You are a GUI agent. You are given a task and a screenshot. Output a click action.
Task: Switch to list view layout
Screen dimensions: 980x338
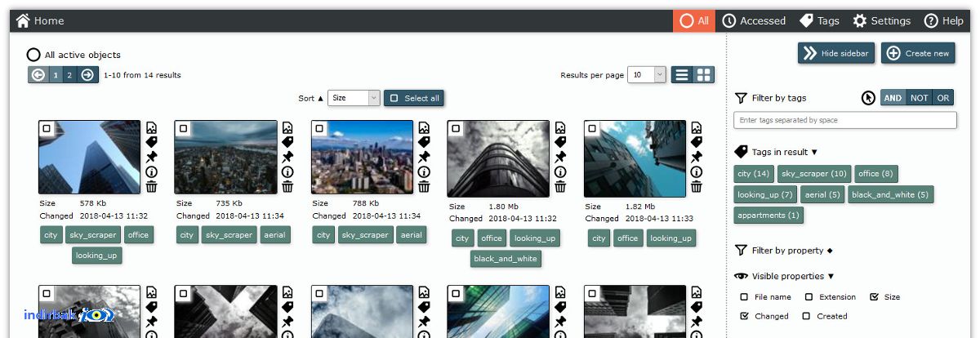(682, 75)
